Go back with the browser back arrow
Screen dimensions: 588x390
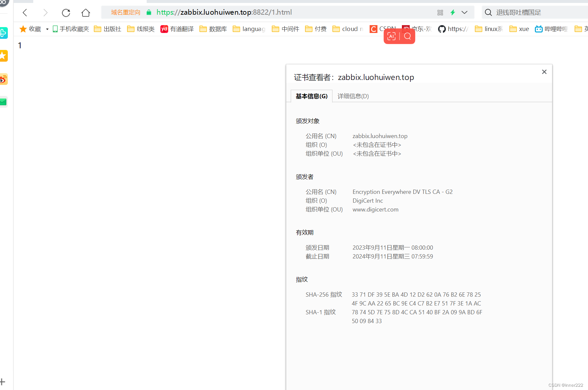pos(25,13)
